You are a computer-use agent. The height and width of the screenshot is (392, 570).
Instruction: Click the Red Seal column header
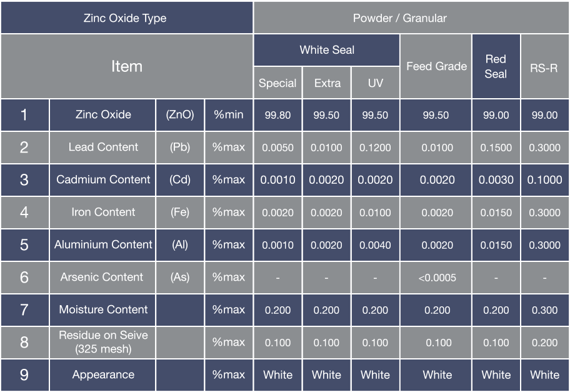tap(496, 66)
